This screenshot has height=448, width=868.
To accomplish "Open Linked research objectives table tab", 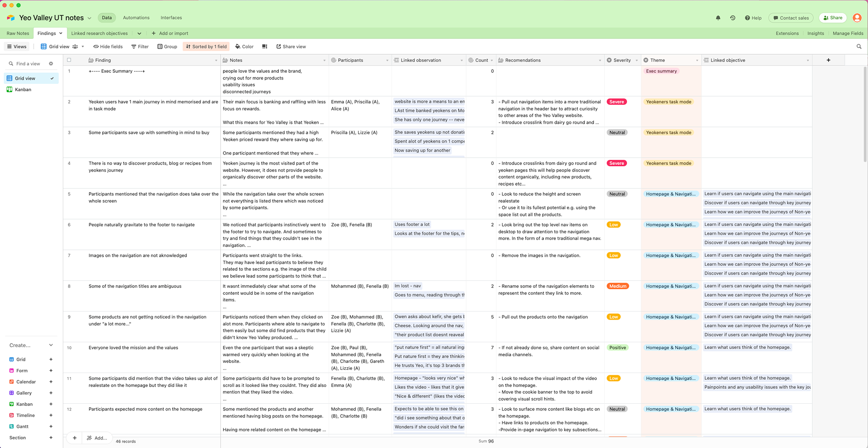I will [x=99, y=33].
